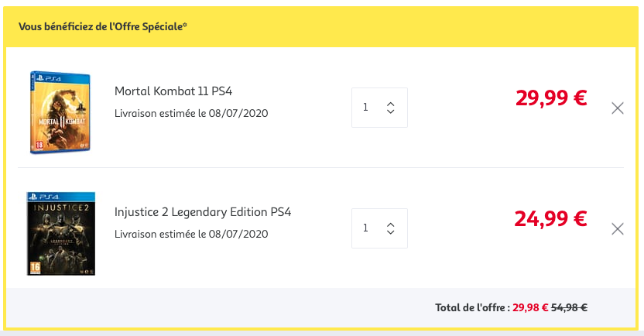Click Mortal Kombat 11 estimated delivery date text
The height and width of the screenshot is (336, 644).
(191, 113)
